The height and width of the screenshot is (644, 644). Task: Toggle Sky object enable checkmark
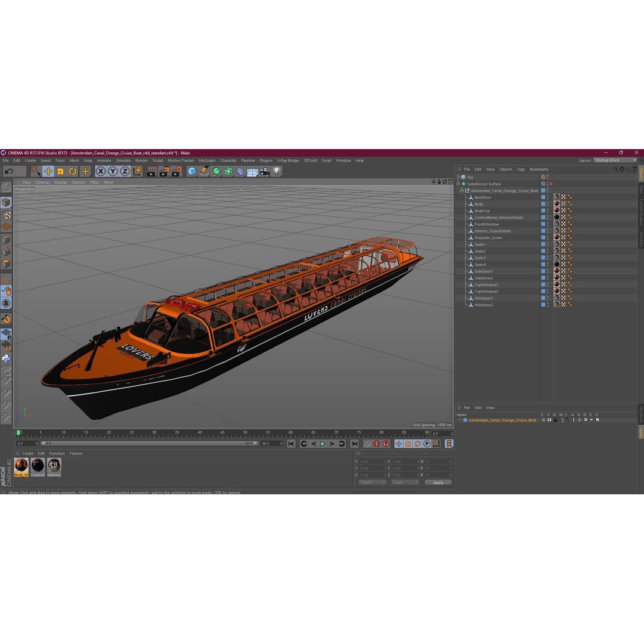(543, 178)
